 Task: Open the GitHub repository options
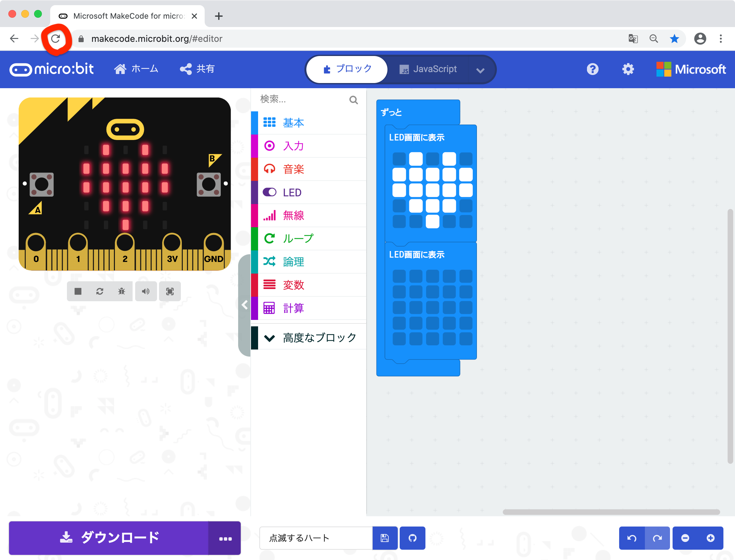point(412,538)
